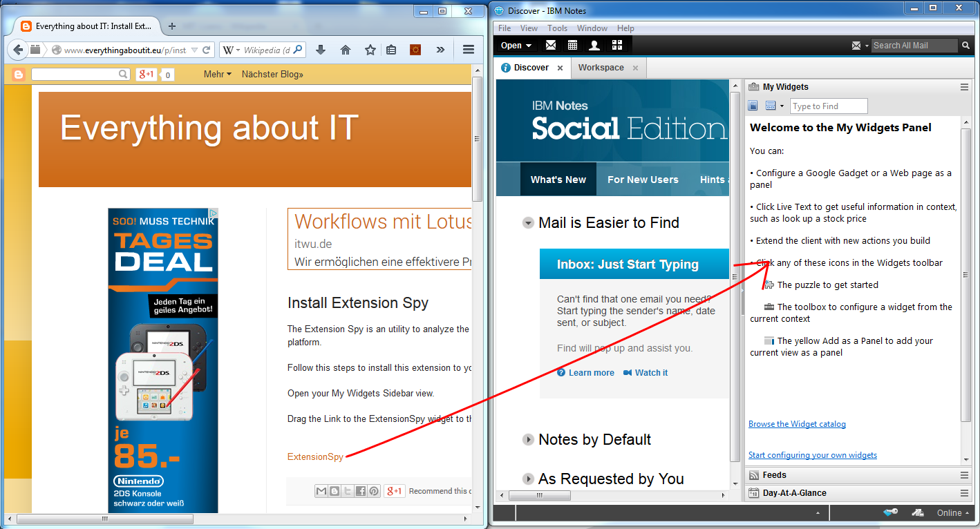The height and width of the screenshot is (529, 980).
Task: Click the ExtensionSpy link
Action: coord(315,456)
